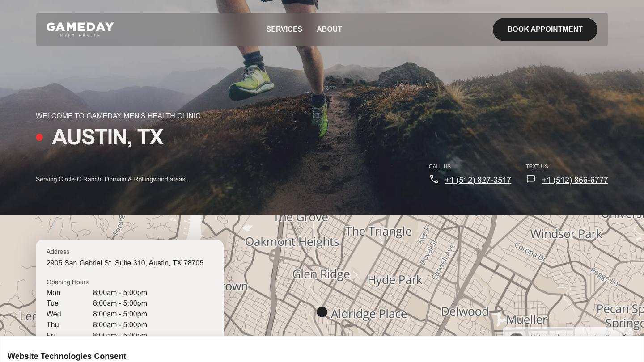The image size is (644, 362).
Task: Click the Website Technologies Consent heading
Action: [x=67, y=356]
